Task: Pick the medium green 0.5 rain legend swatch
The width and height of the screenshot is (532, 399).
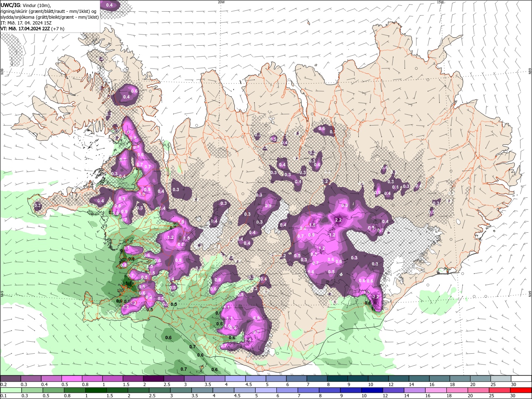Action: click(54, 390)
